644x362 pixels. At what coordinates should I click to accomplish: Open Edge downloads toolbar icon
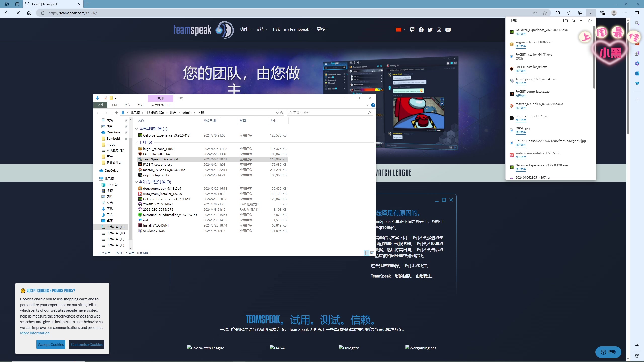pyautogui.click(x=591, y=13)
